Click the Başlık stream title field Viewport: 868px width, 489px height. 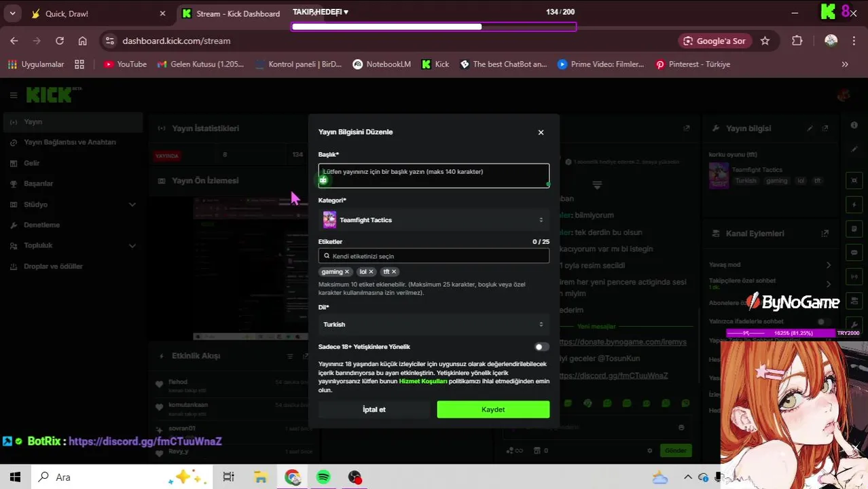[x=433, y=176]
